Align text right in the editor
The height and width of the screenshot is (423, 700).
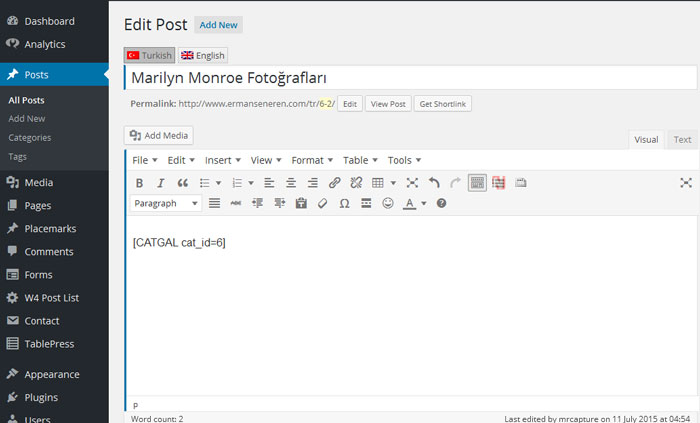313,183
